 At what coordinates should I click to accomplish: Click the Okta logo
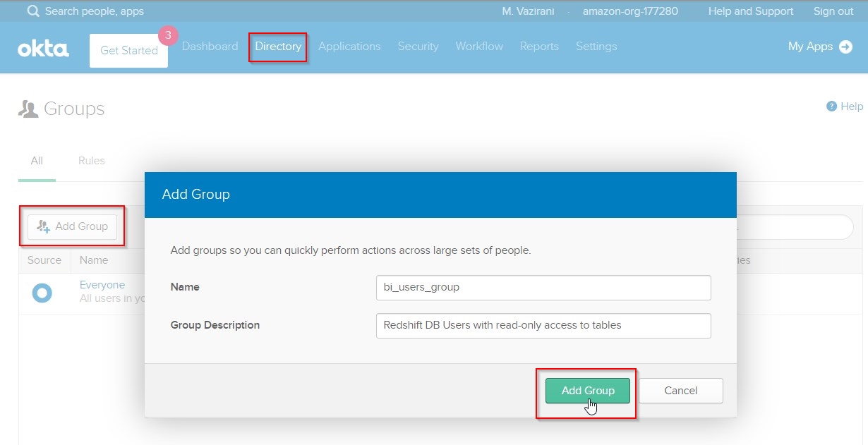pos(43,49)
